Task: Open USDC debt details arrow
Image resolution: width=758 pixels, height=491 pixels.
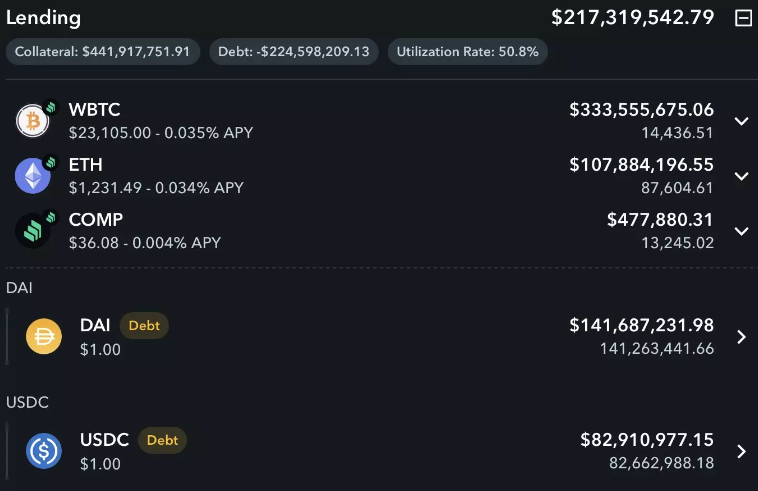Action: point(741,452)
